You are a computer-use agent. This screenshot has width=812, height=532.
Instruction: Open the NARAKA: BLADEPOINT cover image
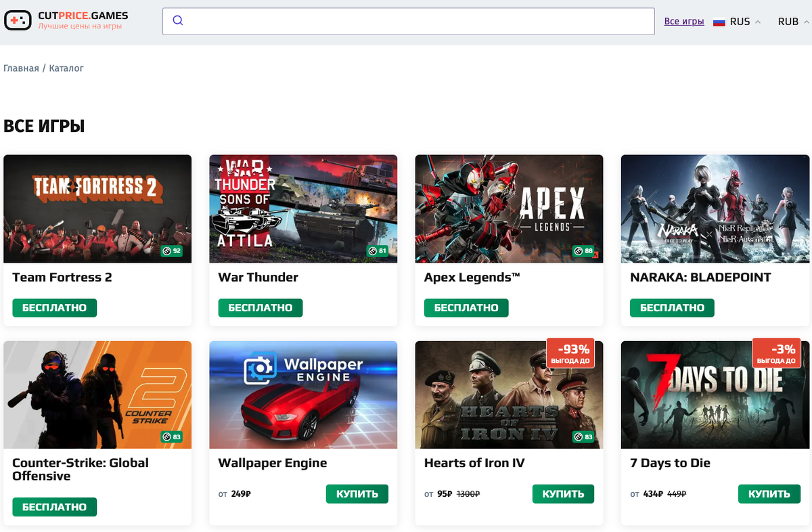(715, 208)
